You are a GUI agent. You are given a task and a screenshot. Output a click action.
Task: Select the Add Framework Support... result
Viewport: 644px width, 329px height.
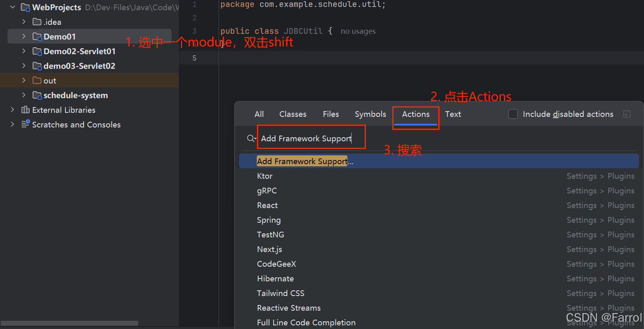pyautogui.click(x=439, y=161)
